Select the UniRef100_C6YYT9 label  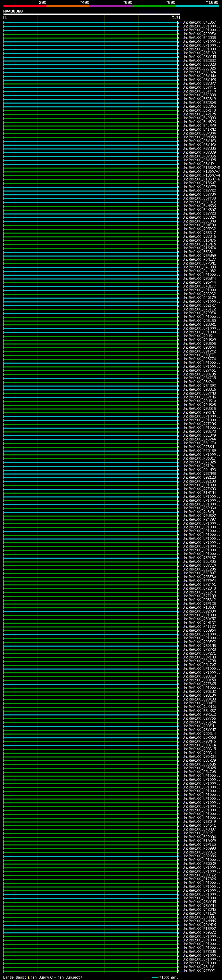coord(199,187)
